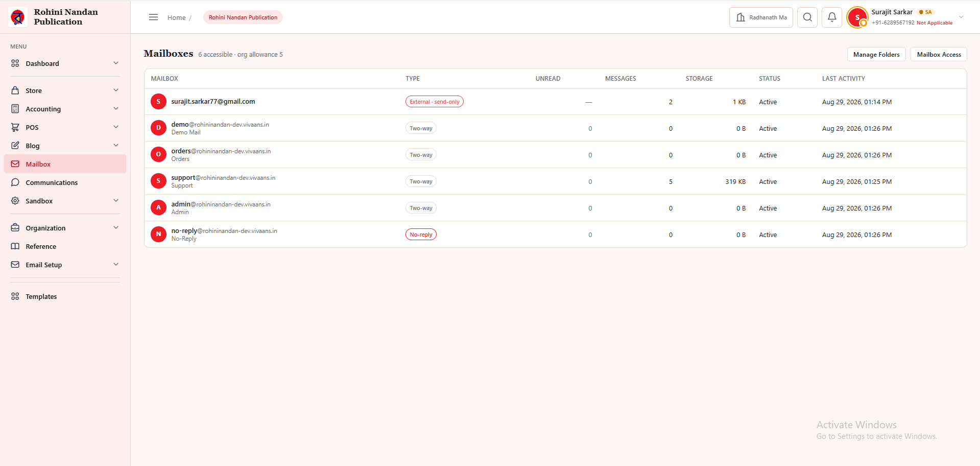Expand the Accounting menu chevron
Image resolution: width=980 pixels, height=466 pixels.
[x=116, y=109]
